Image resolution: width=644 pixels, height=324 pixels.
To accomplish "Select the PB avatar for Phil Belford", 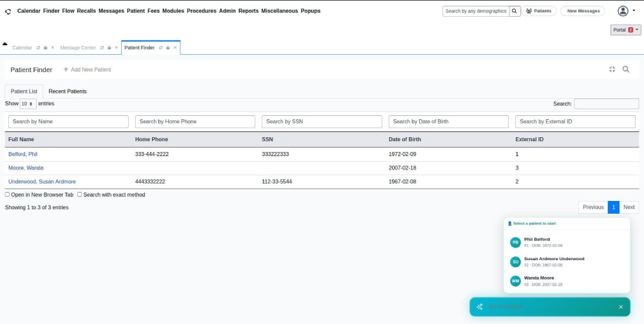I will (515, 242).
